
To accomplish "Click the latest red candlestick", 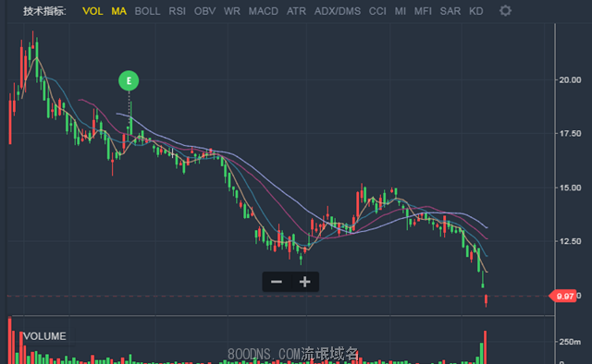I will [486, 300].
